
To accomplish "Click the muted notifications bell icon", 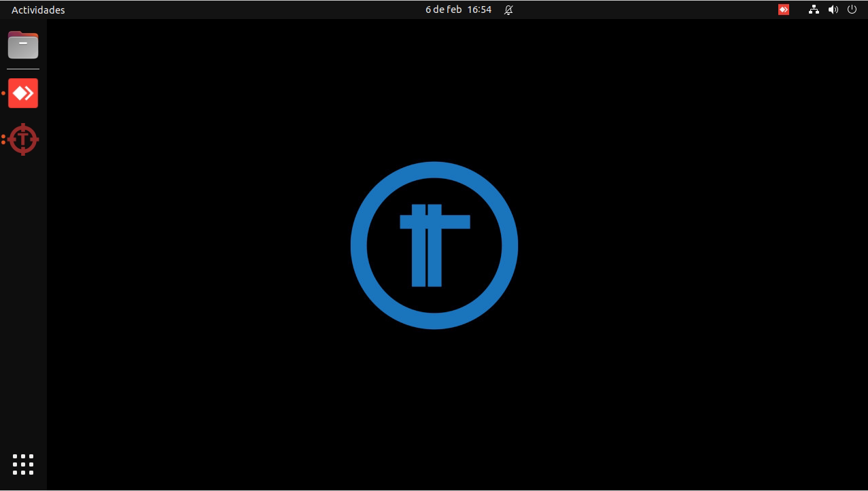I will point(508,10).
